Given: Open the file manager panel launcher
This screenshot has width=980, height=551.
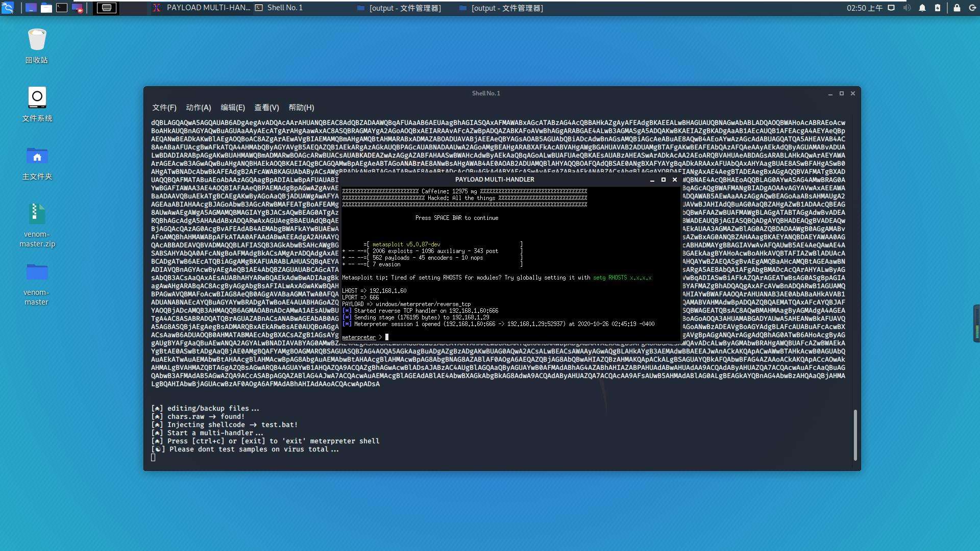Looking at the screenshot, I should pos(46,8).
